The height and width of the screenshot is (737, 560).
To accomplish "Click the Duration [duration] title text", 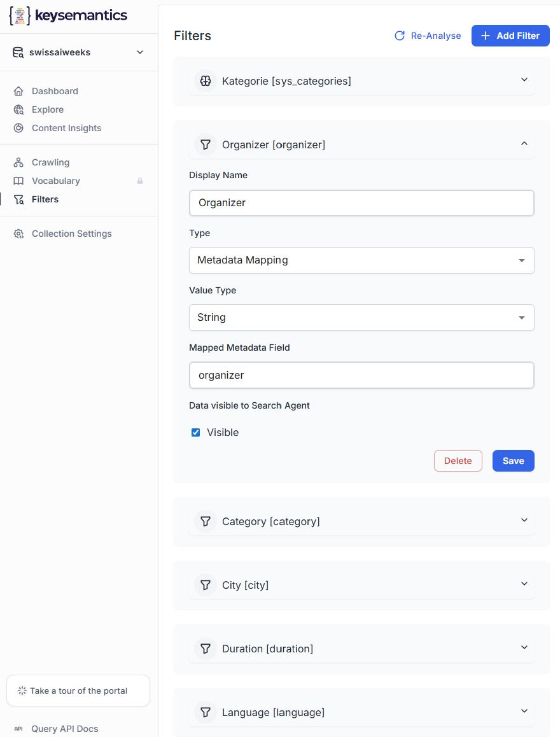I will tap(268, 649).
